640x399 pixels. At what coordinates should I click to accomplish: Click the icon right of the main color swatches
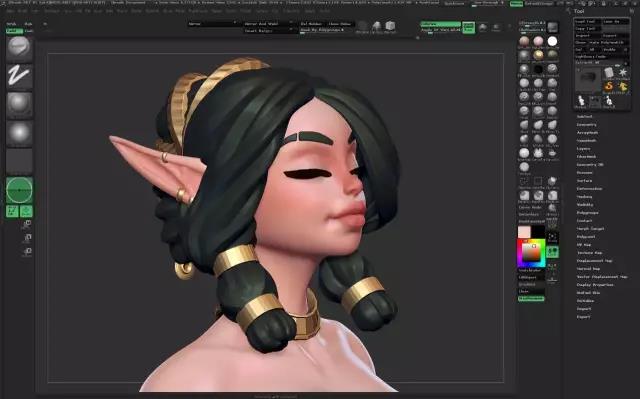pos(552,237)
